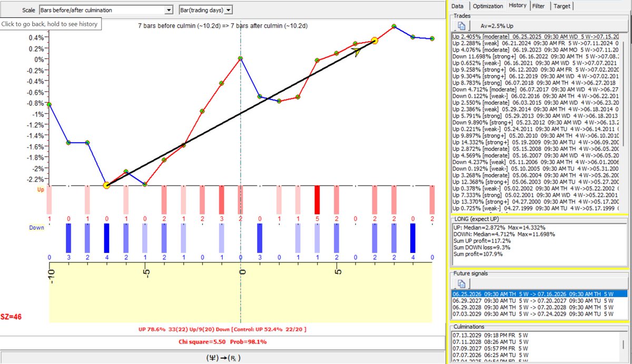Open the Bar(trading days) dropdown

(x=228, y=10)
